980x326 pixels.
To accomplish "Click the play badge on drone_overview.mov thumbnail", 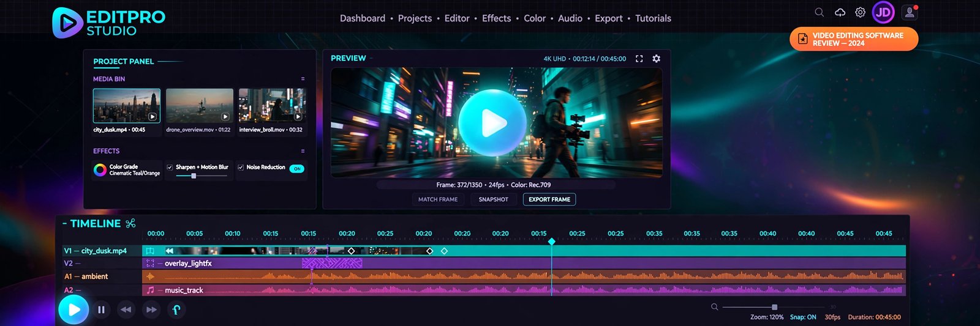I will 225,117.
